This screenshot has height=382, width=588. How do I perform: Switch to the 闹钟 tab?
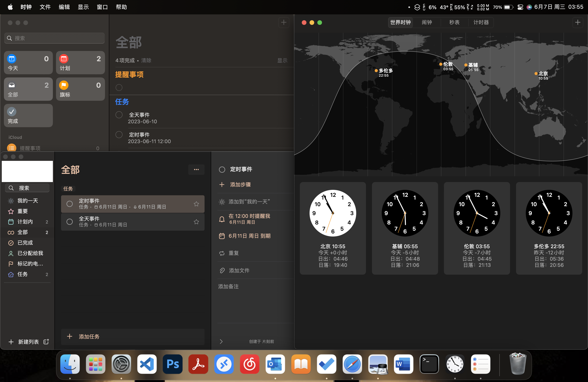coord(427,23)
